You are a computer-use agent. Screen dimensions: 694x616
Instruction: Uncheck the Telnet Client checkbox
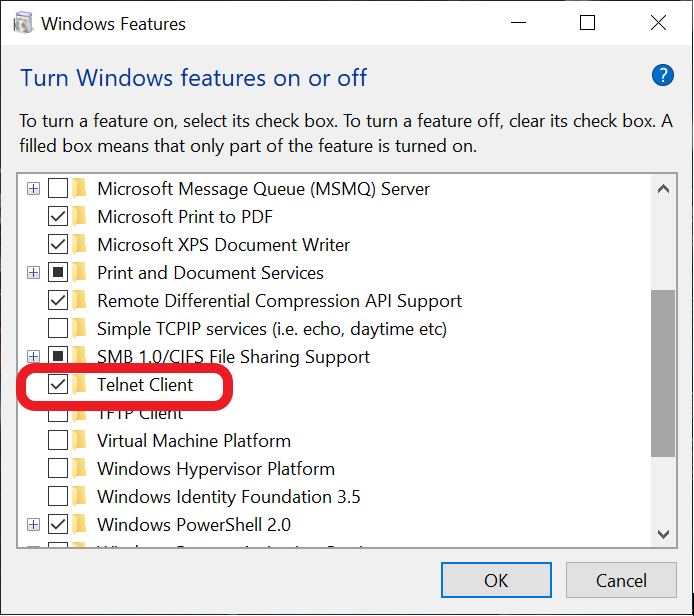click(58, 385)
